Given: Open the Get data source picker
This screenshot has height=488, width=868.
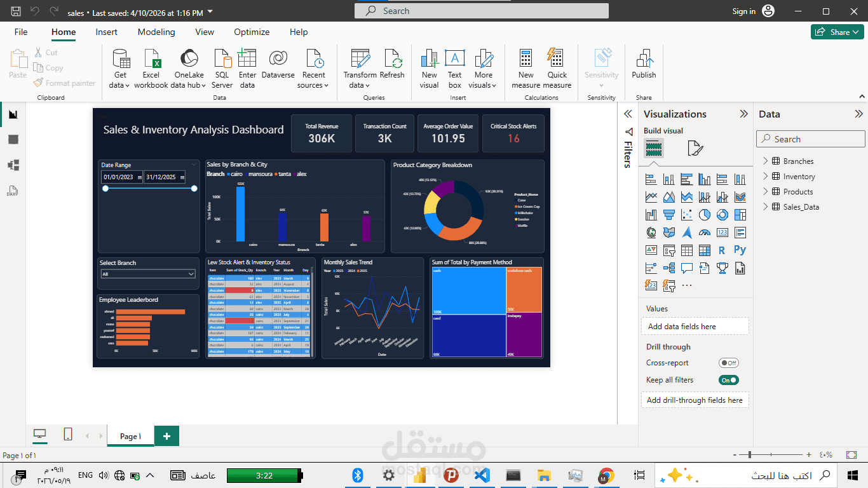Looking at the screenshot, I should (x=120, y=69).
